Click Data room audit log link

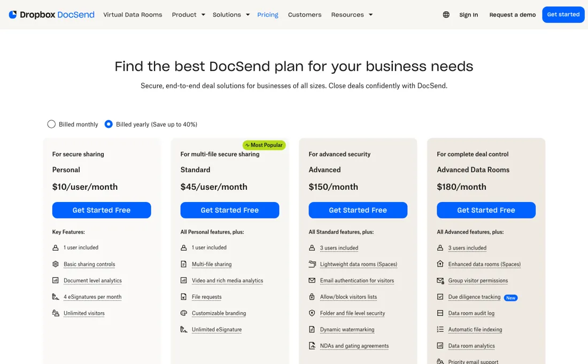click(471, 313)
